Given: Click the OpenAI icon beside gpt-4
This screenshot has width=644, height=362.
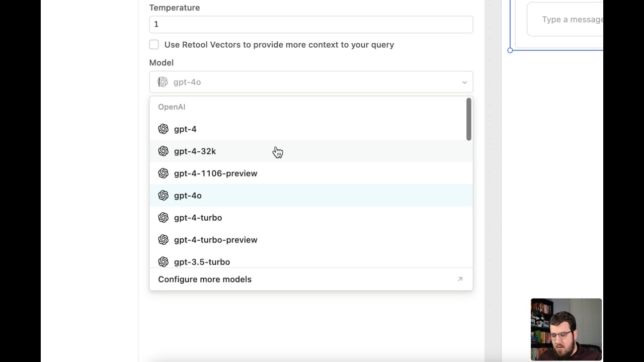Looking at the screenshot, I should coord(163,129).
